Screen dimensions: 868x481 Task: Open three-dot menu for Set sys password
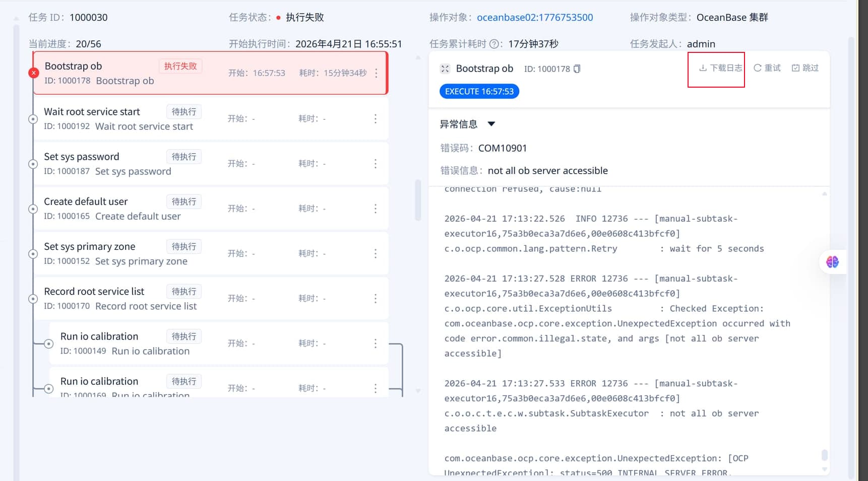pos(376,164)
